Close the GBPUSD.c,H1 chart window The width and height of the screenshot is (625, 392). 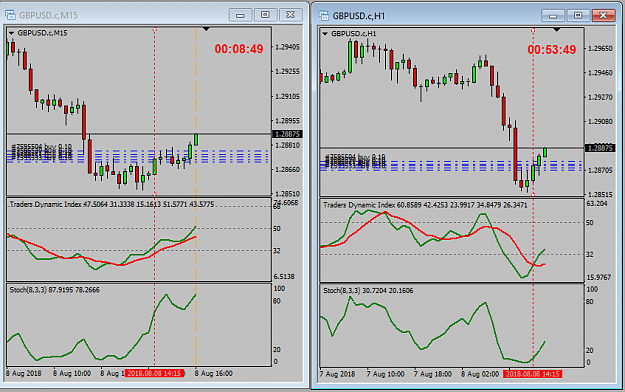pos(603,16)
